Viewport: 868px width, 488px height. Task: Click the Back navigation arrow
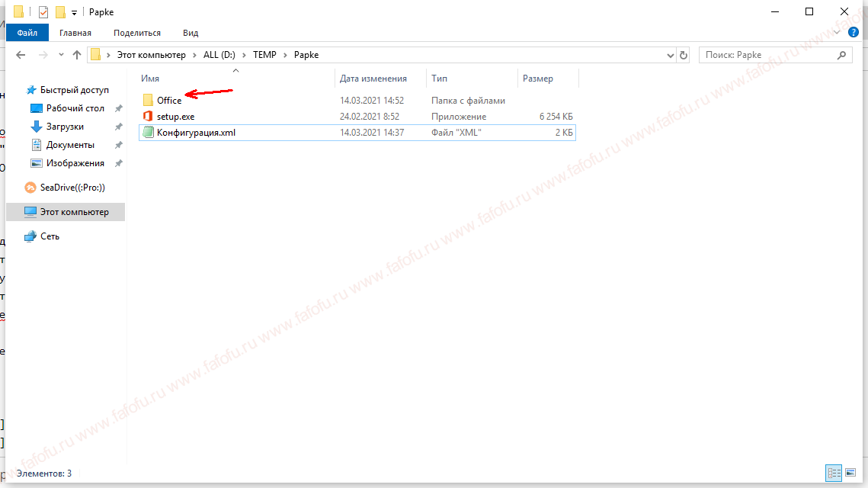pyautogui.click(x=21, y=55)
